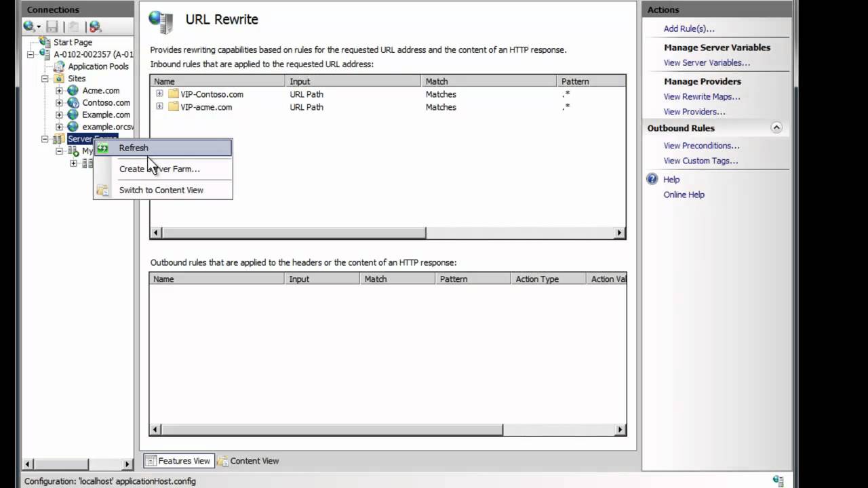Open View Providers... link
The width and height of the screenshot is (868, 488).
pyautogui.click(x=694, y=112)
